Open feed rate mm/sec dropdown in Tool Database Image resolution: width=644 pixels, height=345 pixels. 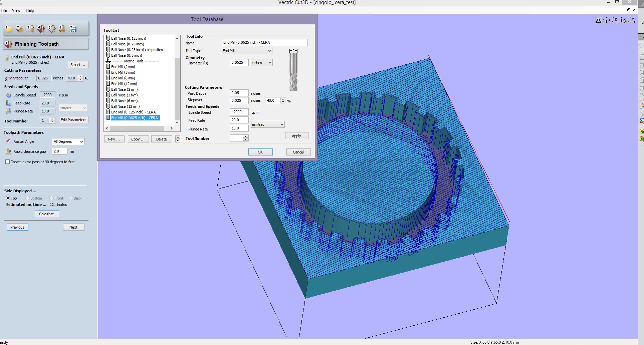(268, 124)
